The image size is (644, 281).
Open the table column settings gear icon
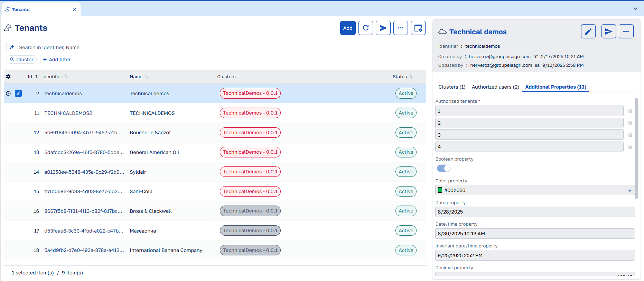[x=9, y=76]
